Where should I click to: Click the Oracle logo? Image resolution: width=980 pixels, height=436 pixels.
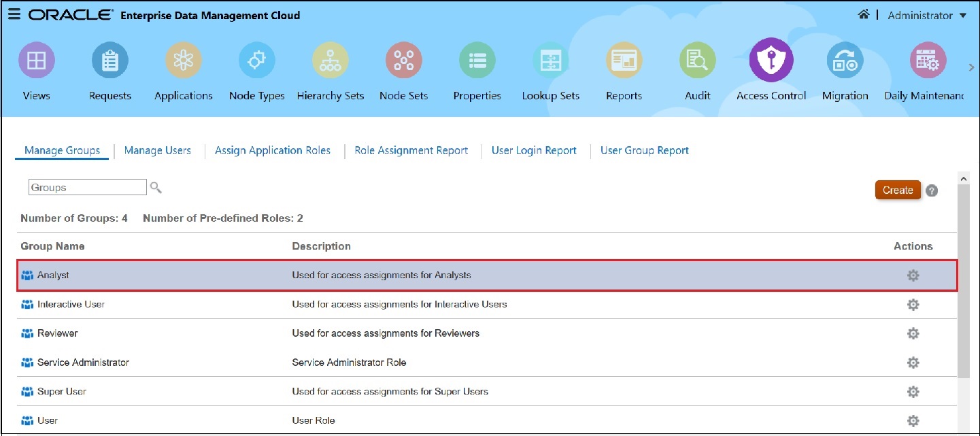tap(71, 15)
